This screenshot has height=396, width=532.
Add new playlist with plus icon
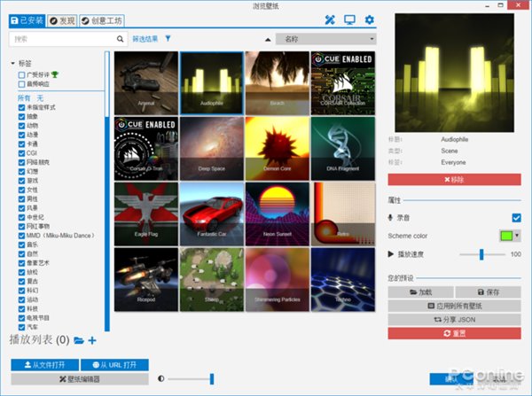coord(91,340)
